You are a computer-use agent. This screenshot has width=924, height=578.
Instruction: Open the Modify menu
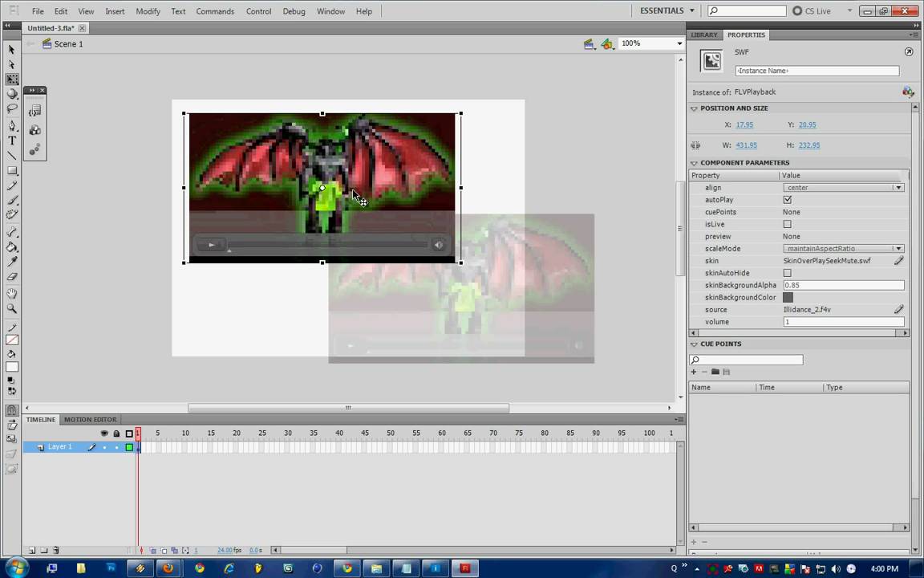(x=148, y=11)
